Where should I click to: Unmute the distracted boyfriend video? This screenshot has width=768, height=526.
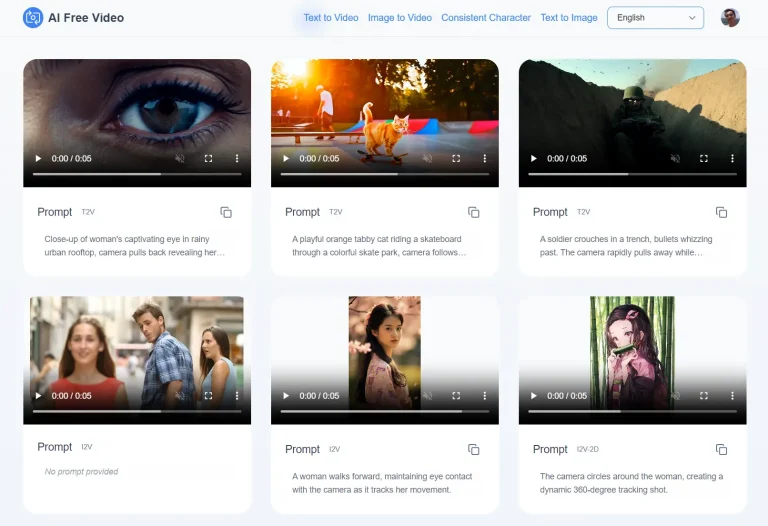(180, 395)
